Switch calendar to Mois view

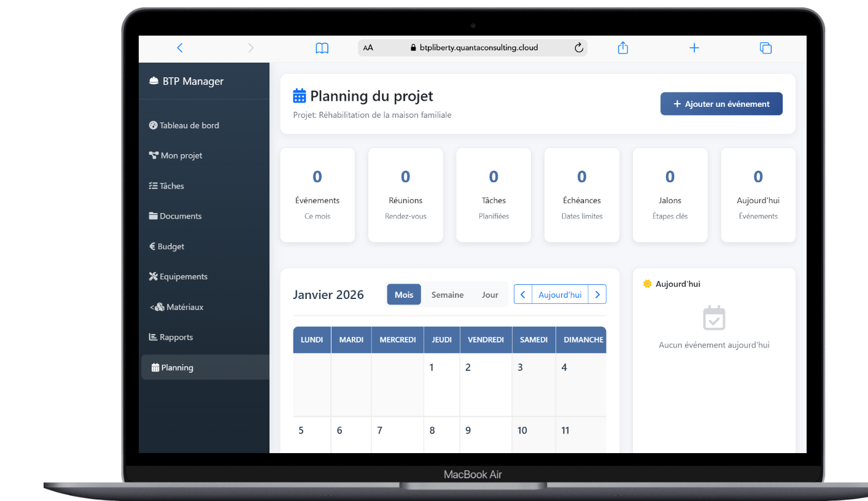(404, 295)
